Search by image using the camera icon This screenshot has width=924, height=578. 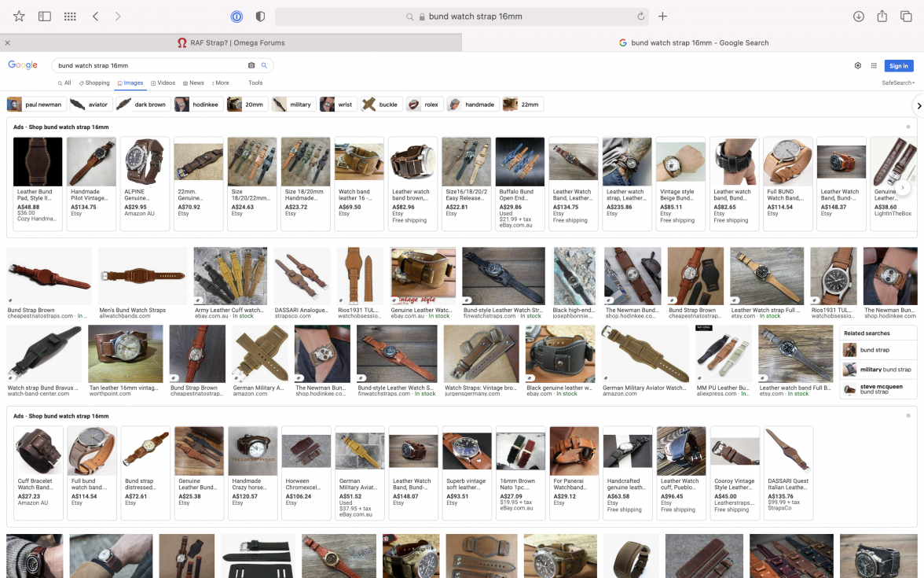click(251, 66)
